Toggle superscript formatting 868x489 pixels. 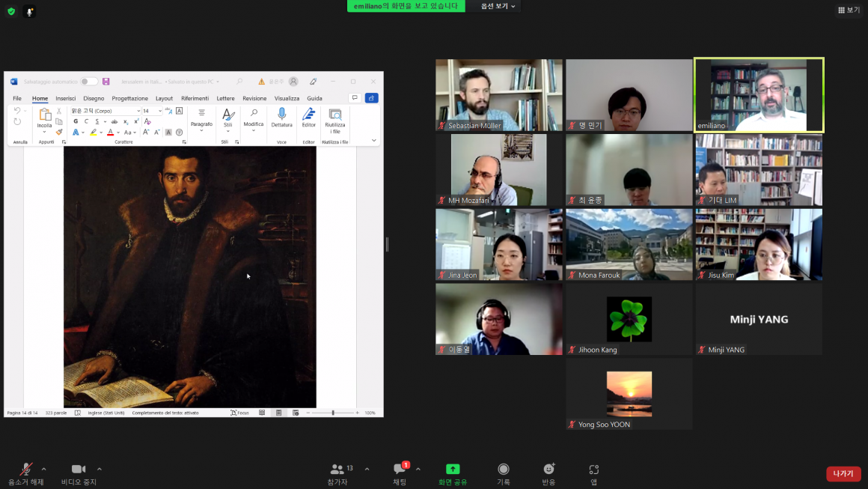tap(136, 121)
